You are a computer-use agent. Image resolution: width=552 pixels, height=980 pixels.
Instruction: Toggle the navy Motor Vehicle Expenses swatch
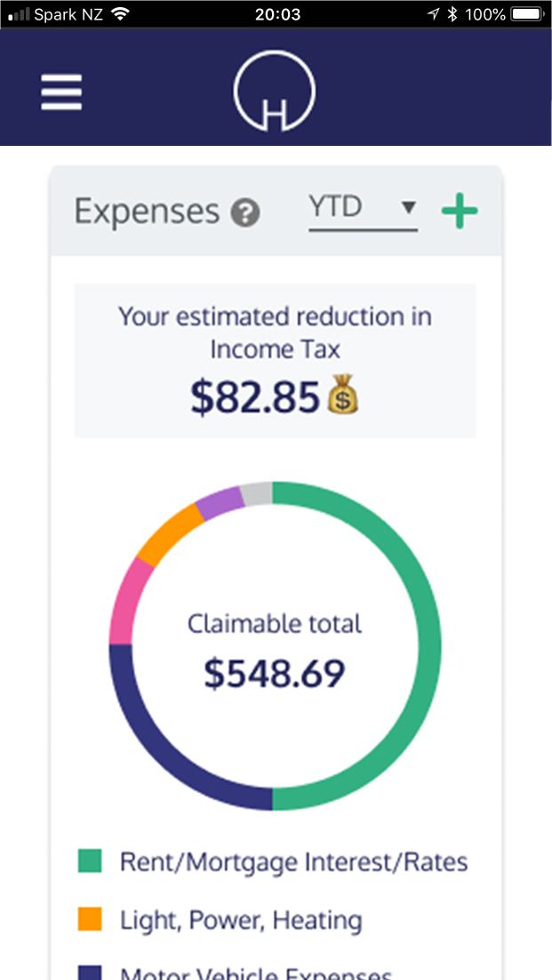coord(90,973)
